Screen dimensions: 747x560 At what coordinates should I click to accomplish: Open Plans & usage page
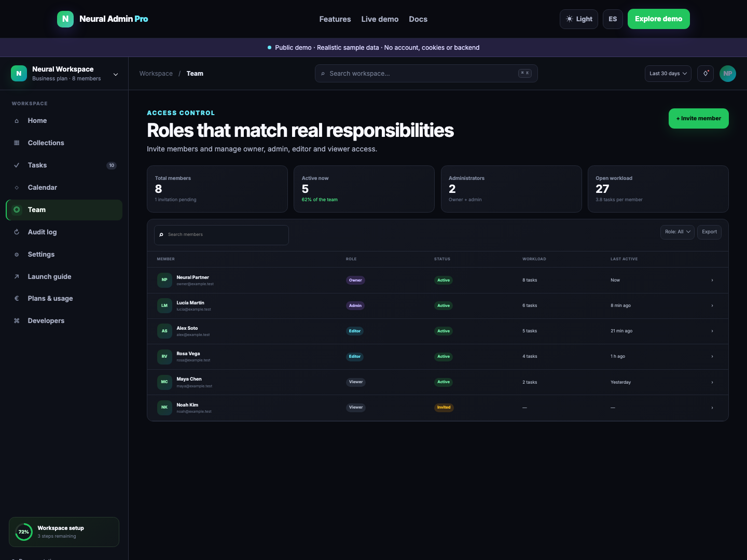pyautogui.click(x=64, y=299)
